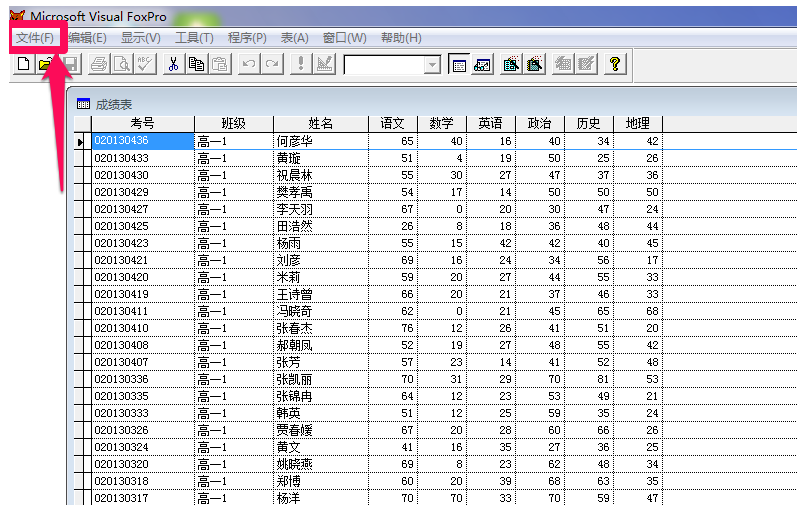Open the 窗口(W) menu

pyautogui.click(x=344, y=38)
